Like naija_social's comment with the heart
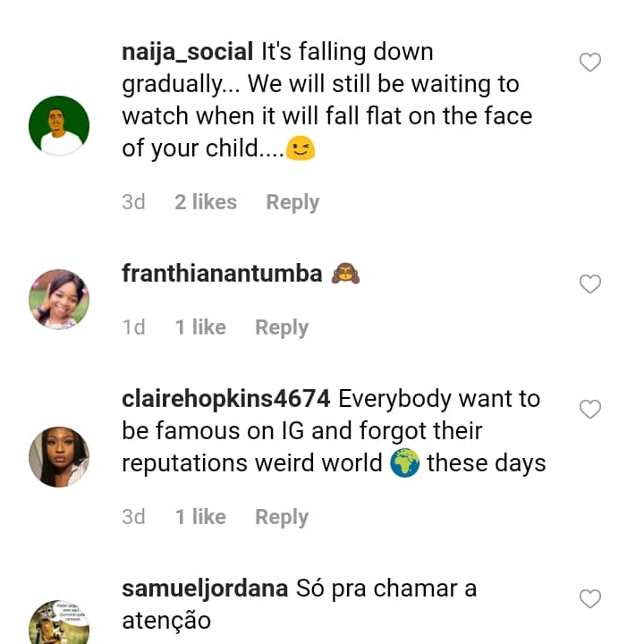Screen dimensions: 644x644 (x=589, y=63)
